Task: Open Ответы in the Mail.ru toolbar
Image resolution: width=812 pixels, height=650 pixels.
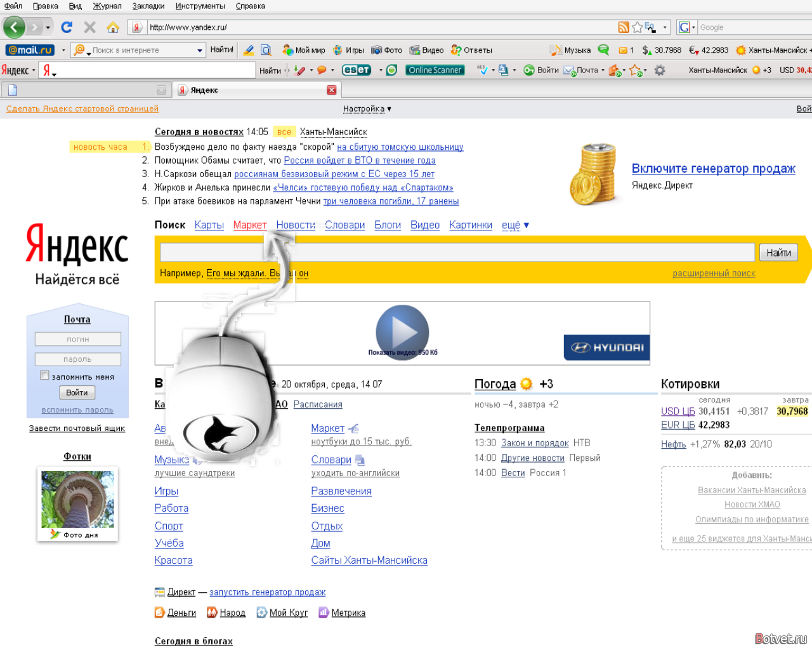Action: [x=471, y=50]
